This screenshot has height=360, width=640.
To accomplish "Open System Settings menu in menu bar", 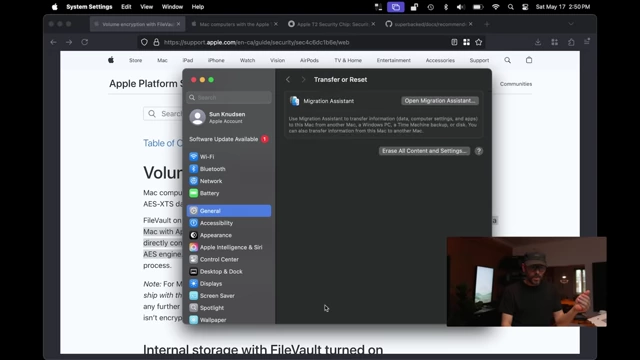I will 89,7.
